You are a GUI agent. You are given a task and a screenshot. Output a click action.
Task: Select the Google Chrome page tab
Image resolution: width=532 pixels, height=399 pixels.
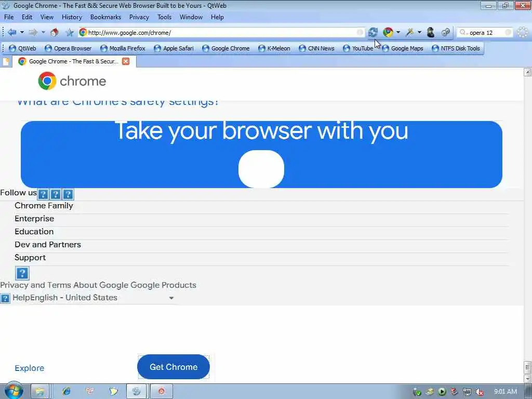pyautogui.click(x=74, y=61)
